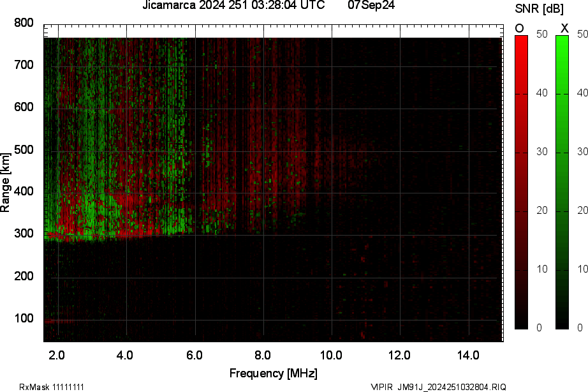The width and height of the screenshot is (588, 392).
Task: Click the 10.0 tick on the frequency axis
Action: coord(330,355)
